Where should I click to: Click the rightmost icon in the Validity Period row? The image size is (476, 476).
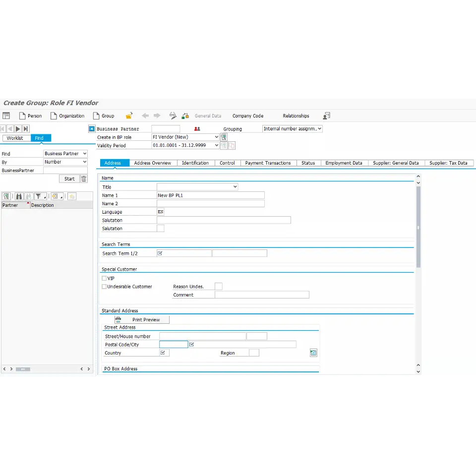tap(232, 145)
